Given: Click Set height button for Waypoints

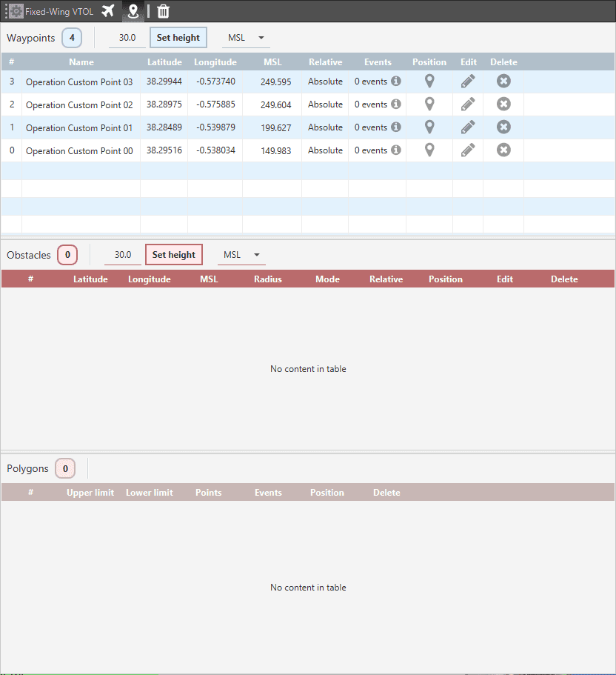Looking at the screenshot, I should point(178,38).
